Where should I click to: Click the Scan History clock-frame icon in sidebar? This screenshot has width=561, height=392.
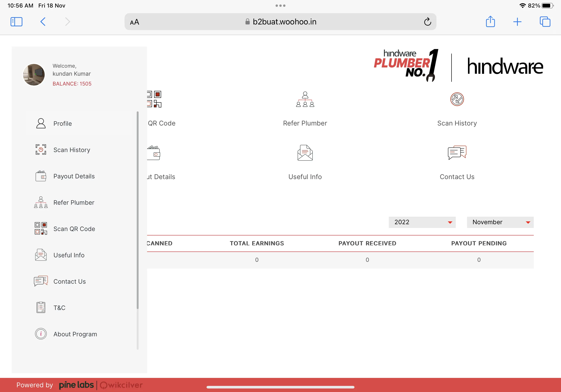point(41,149)
